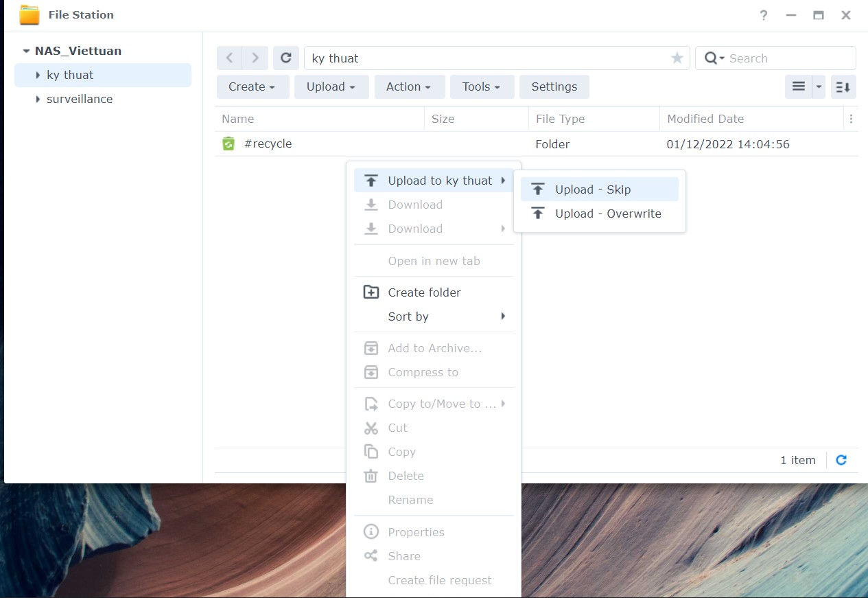Click upload icon beside Upload to ky thuat
This screenshot has height=598, width=868.
[371, 181]
